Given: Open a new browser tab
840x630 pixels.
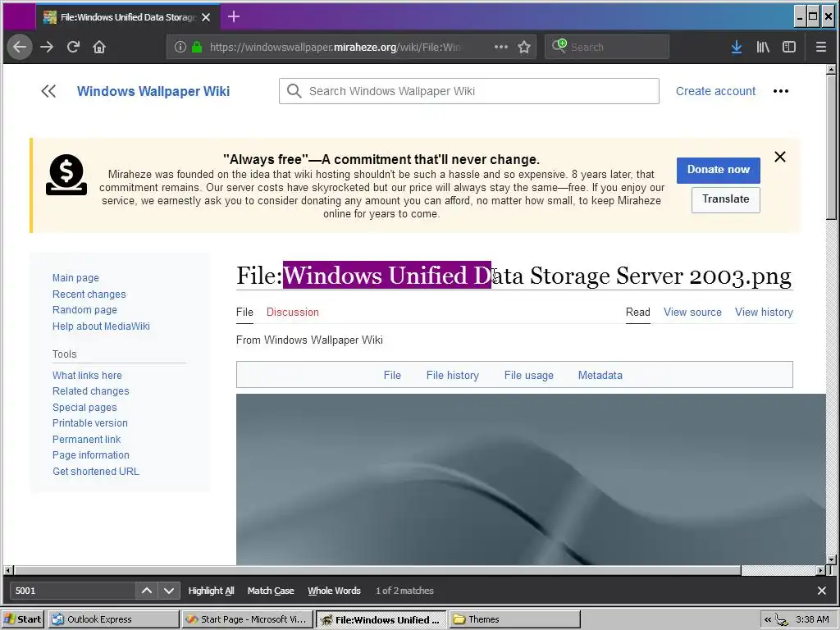Looking at the screenshot, I should tap(234, 17).
